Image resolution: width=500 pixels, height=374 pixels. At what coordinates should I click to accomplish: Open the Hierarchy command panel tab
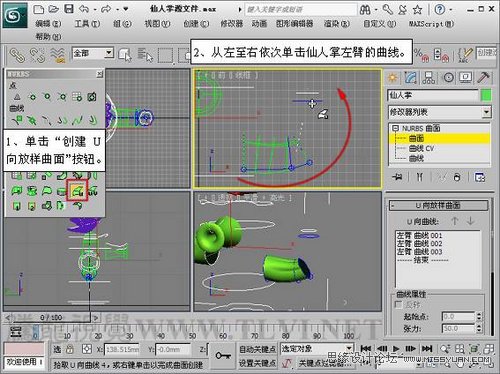click(429, 78)
